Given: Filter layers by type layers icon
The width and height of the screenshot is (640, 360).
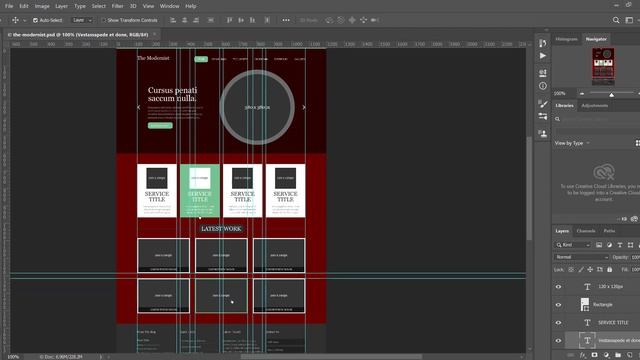Looking at the screenshot, I should [620, 245].
